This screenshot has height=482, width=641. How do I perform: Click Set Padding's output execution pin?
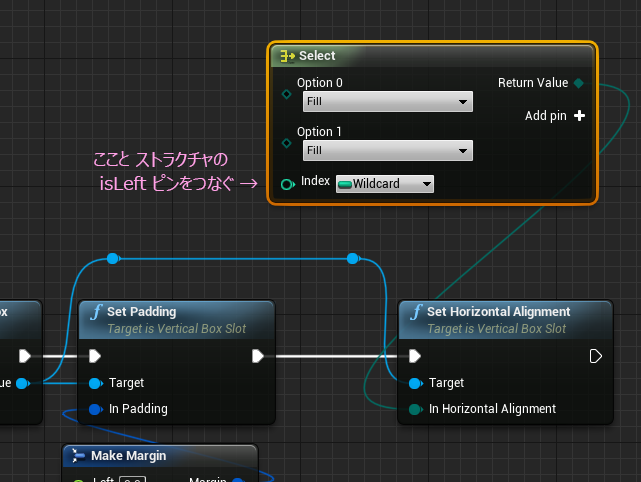[258, 356]
